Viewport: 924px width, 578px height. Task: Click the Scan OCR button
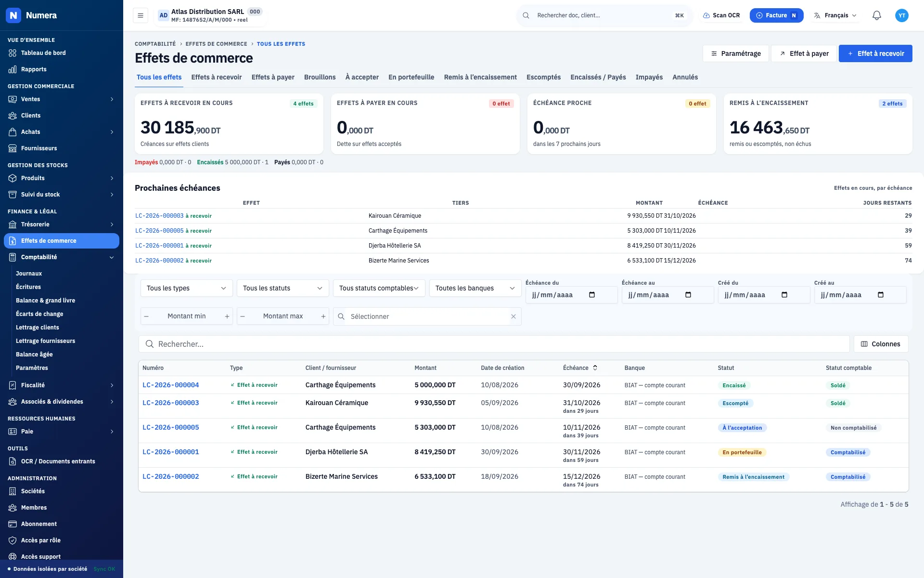coord(721,15)
